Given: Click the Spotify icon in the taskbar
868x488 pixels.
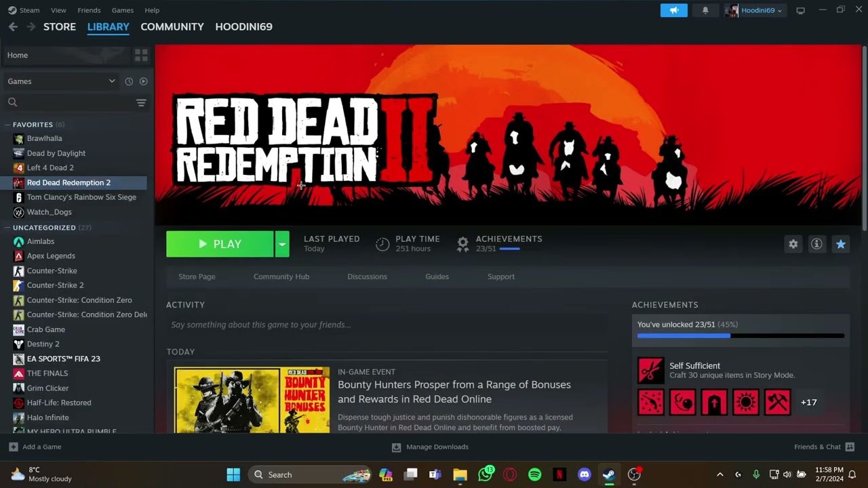Looking at the screenshot, I should click(534, 474).
